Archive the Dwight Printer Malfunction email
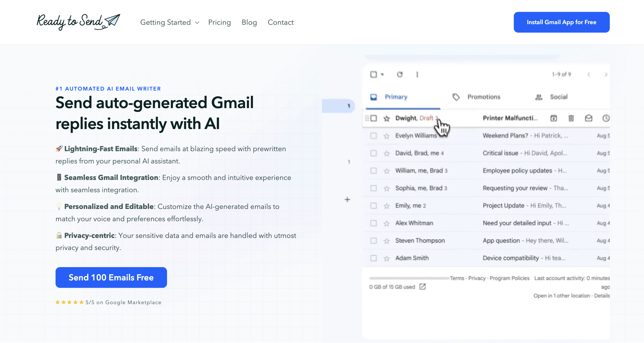The width and height of the screenshot is (644, 343). [x=554, y=118]
